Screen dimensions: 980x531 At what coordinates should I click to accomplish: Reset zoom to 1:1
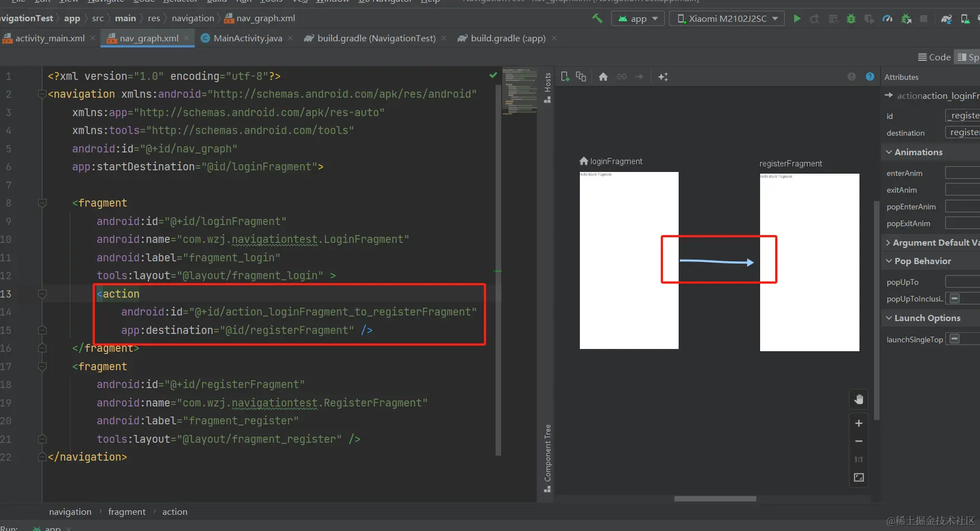coord(859,460)
